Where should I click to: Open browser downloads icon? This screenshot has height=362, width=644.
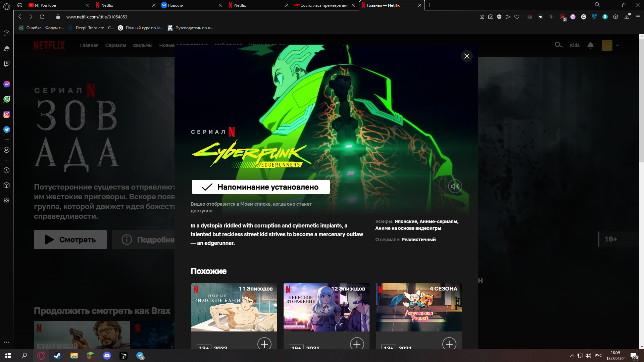point(627,17)
